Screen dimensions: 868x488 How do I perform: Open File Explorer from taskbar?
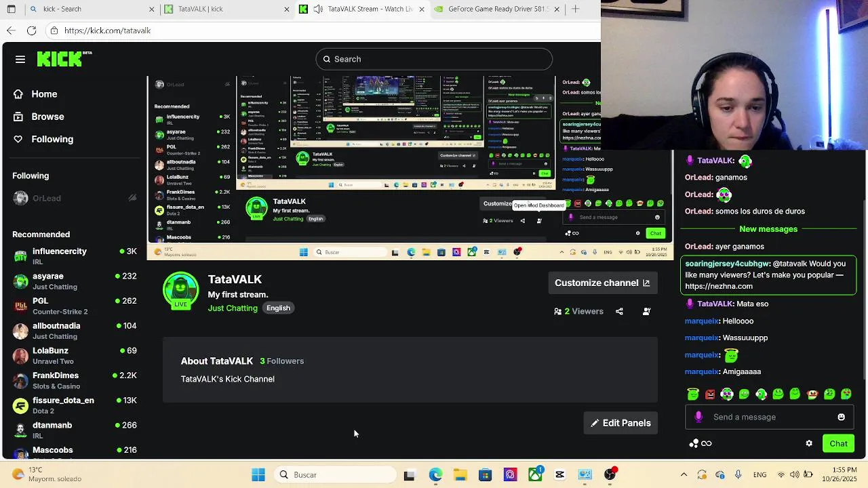(x=460, y=474)
